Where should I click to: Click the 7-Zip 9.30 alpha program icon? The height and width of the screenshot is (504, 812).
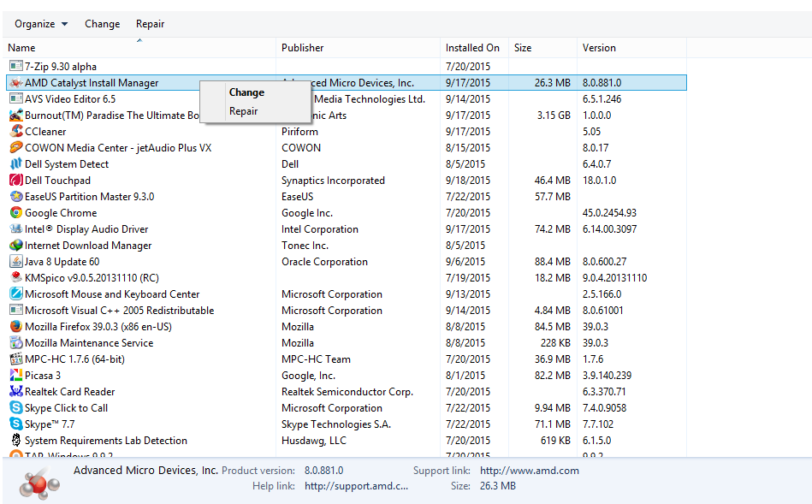tap(16, 66)
